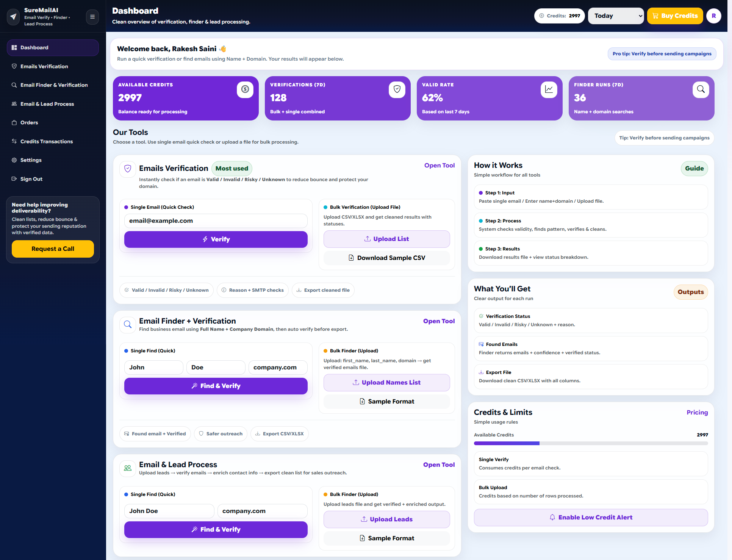This screenshot has width=732, height=560.
Task: Toggle the sidebar hamburger menu
Action: [92, 17]
